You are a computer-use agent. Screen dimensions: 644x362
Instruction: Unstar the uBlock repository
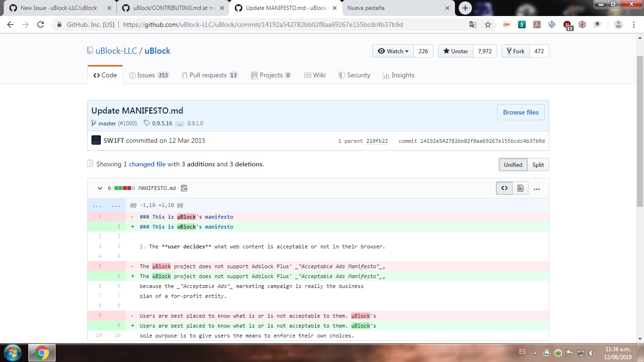pos(454,51)
